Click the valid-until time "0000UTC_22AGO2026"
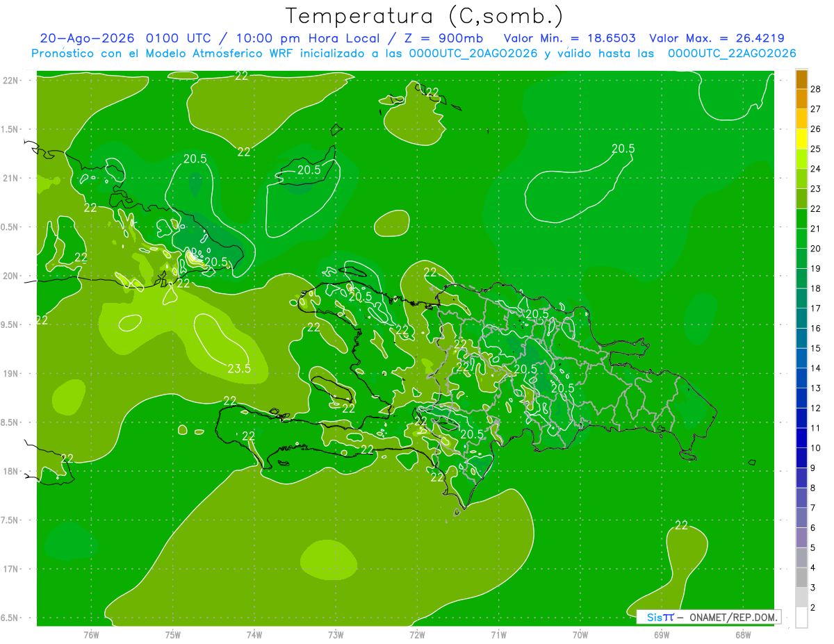 [732, 53]
